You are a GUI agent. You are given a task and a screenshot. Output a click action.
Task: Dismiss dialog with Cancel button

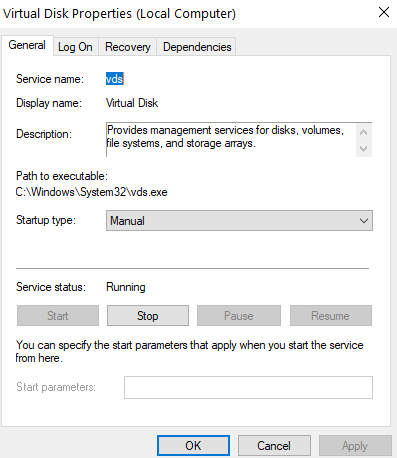click(x=274, y=445)
